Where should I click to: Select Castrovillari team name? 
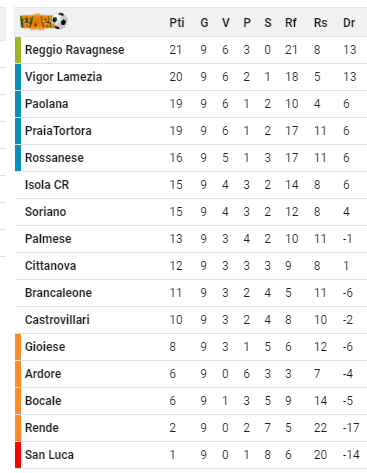pyautogui.click(x=57, y=320)
